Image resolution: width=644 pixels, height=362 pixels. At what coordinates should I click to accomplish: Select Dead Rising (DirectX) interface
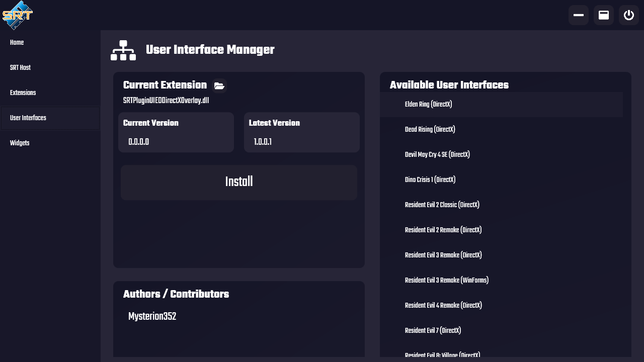click(501, 130)
